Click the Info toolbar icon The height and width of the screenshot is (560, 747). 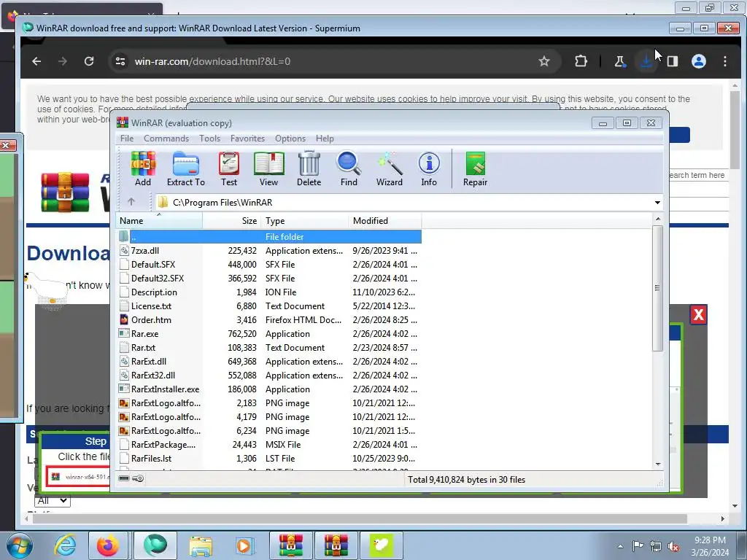(429, 168)
